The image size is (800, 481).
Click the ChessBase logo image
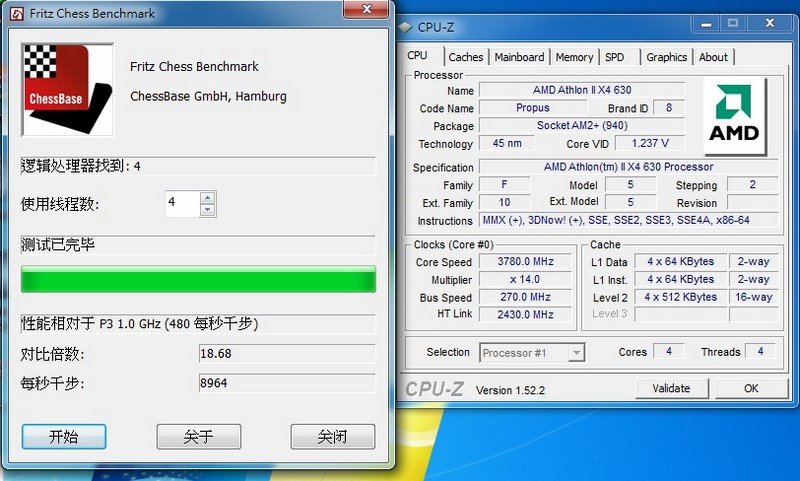click(x=67, y=90)
